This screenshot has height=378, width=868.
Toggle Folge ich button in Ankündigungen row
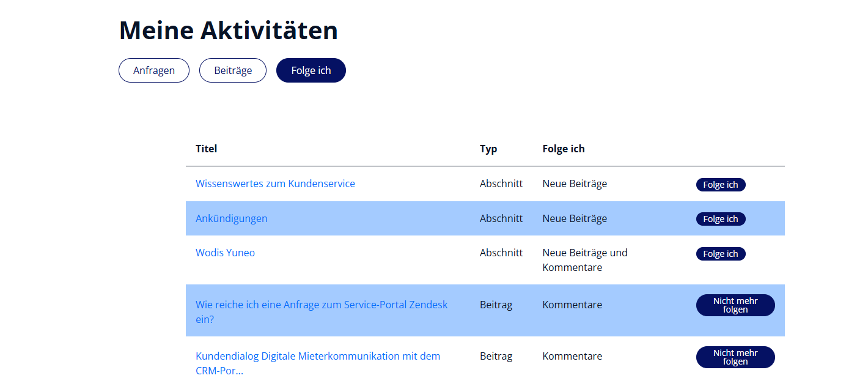pyautogui.click(x=721, y=219)
